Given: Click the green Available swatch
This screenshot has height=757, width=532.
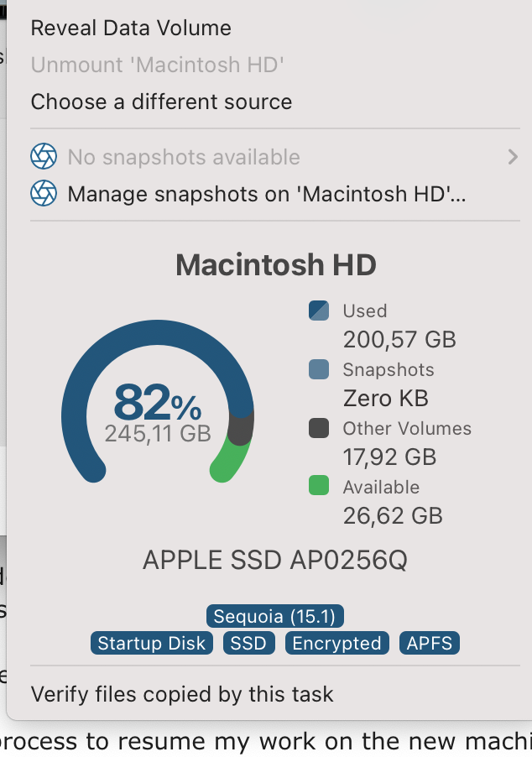Looking at the screenshot, I should point(319,485).
